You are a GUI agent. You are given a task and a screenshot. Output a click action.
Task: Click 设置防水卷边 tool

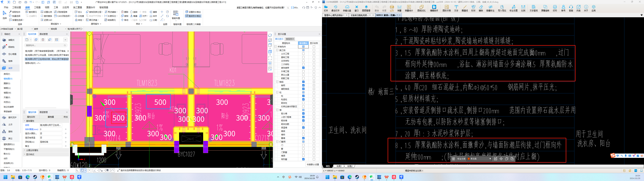coord(193,12)
